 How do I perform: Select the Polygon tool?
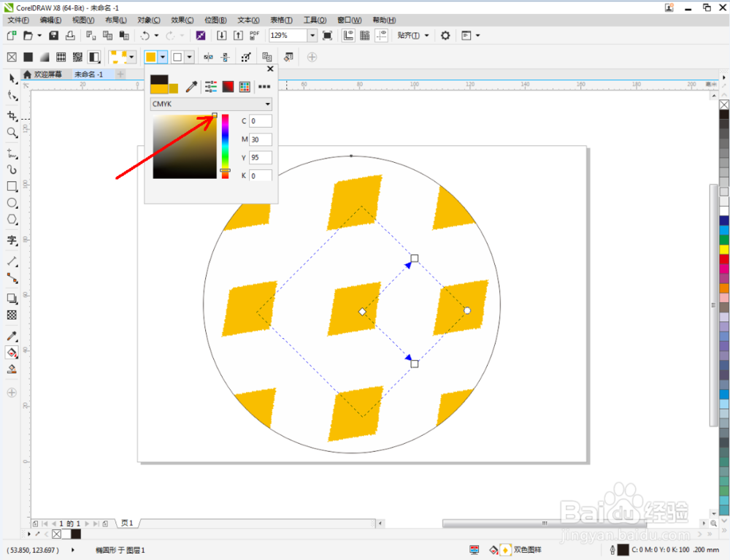point(12,219)
